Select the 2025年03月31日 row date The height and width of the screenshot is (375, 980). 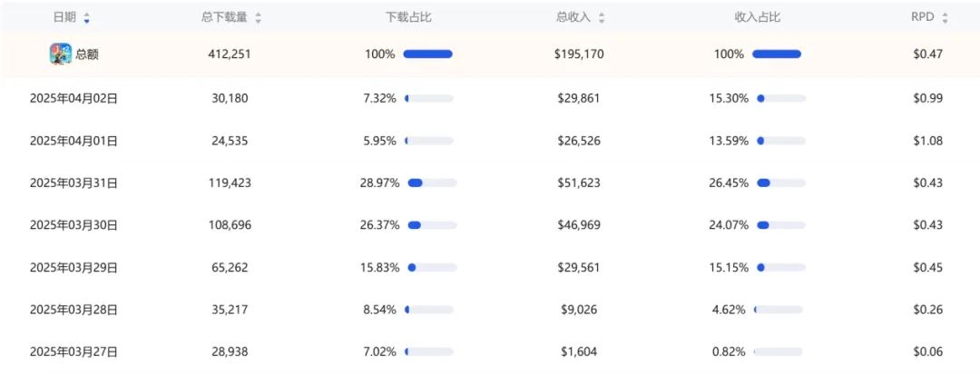73,183
